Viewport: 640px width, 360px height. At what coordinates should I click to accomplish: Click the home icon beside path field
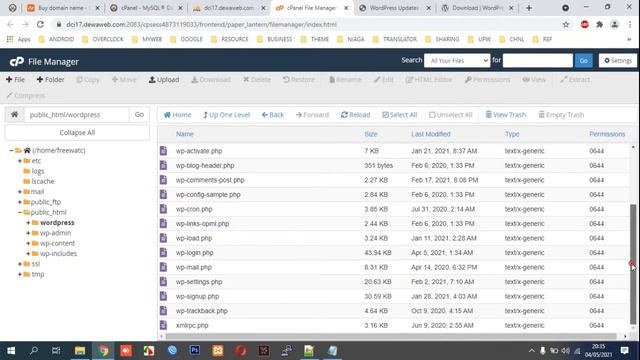click(15, 115)
